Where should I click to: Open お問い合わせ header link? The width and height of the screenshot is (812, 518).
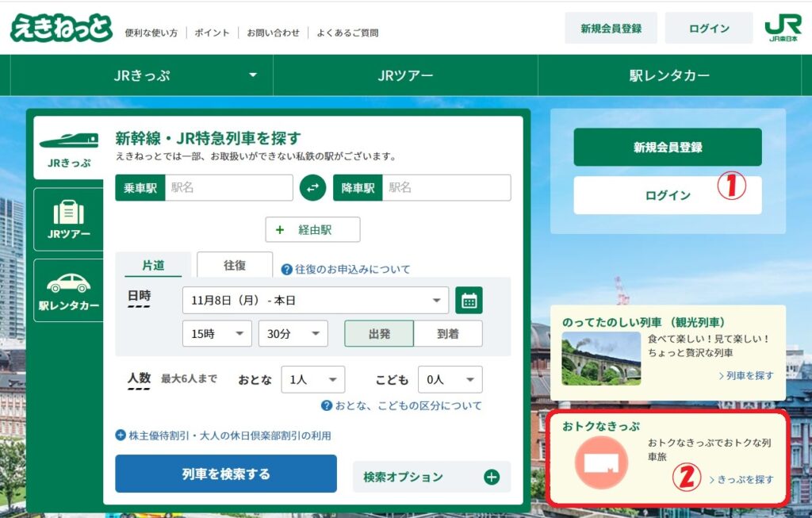(x=273, y=33)
